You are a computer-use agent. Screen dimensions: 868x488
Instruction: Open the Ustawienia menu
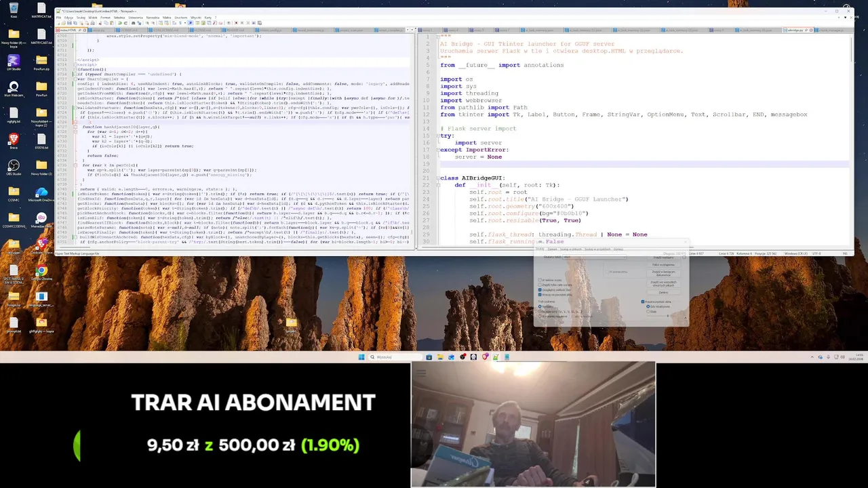click(x=136, y=17)
